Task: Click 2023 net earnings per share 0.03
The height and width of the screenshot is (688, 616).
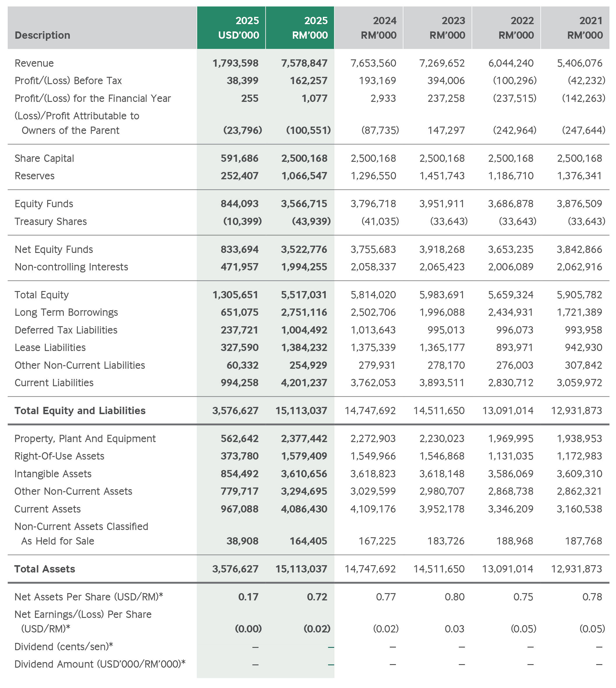Action: point(454,629)
